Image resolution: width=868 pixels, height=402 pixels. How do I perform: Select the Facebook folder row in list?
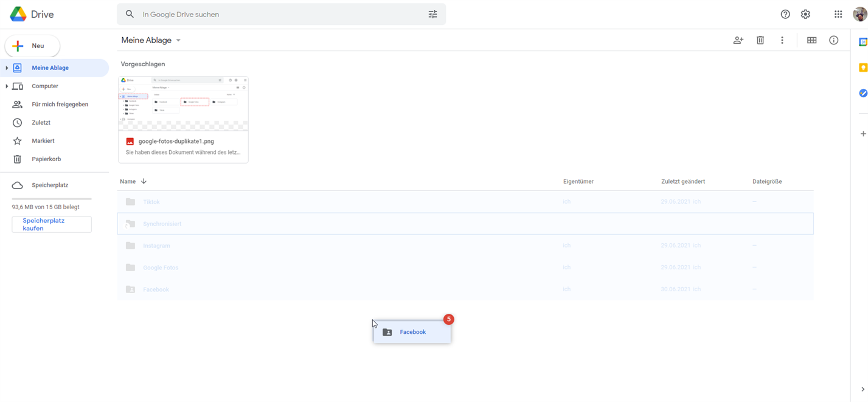[465, 289]
